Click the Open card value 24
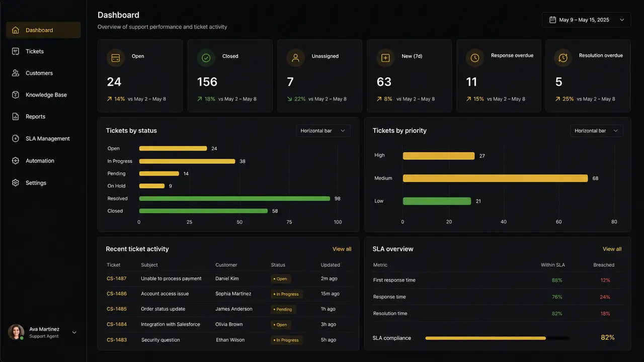This screenshot has height=362, width=644. (x=114, y=82)
